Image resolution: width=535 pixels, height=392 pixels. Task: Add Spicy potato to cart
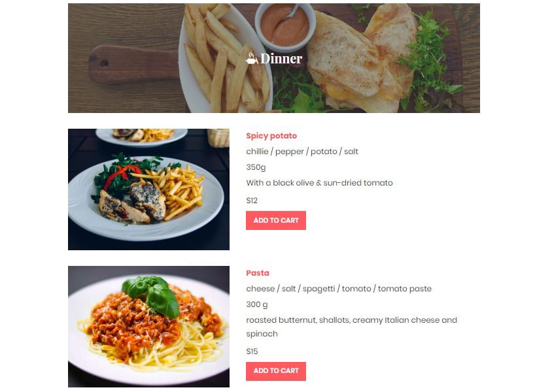(276, 221)
